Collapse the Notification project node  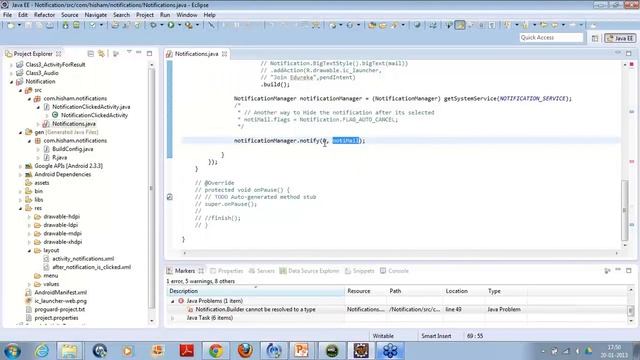click(11, 82)
